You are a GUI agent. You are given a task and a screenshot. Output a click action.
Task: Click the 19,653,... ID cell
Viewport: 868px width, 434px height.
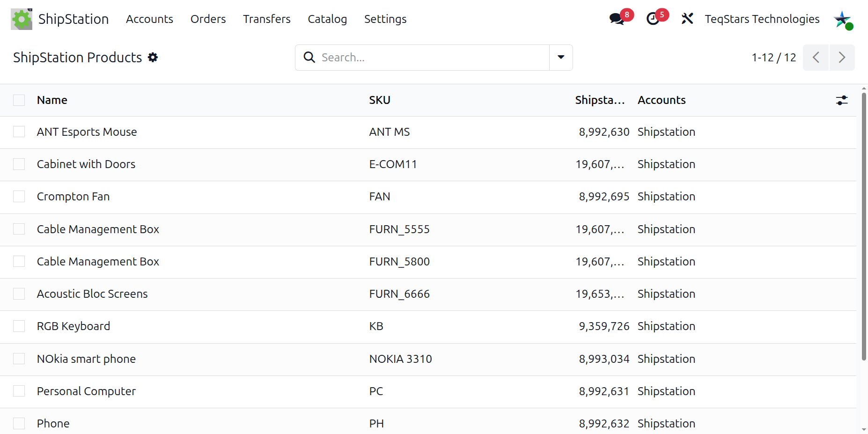click(x=600, y=294)
